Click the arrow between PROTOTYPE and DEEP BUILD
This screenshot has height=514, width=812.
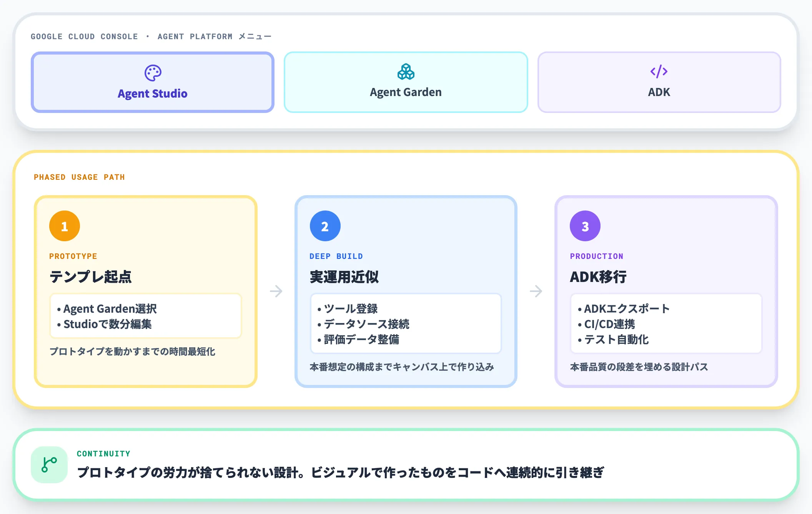(276, 291)
